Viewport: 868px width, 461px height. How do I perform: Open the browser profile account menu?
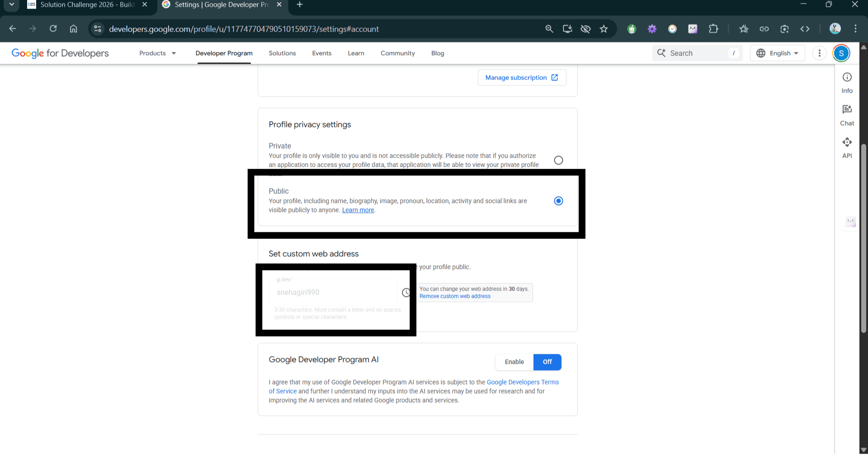click(x=835, y=28)
